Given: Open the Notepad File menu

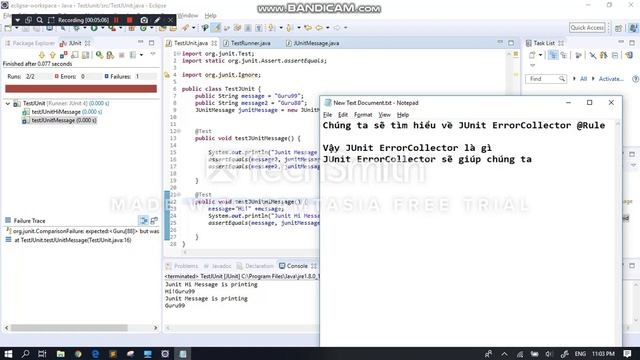Looking at the screenshot, I should pos(327,115).
